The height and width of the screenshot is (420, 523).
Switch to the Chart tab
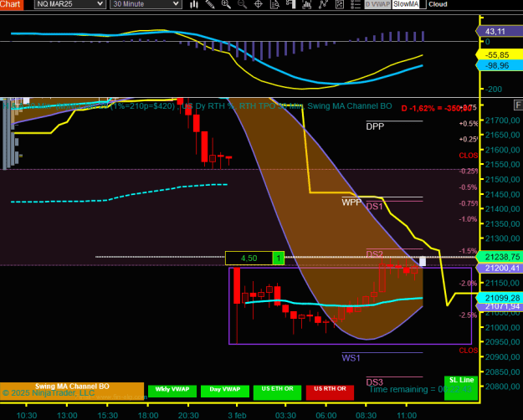point(12,4)
